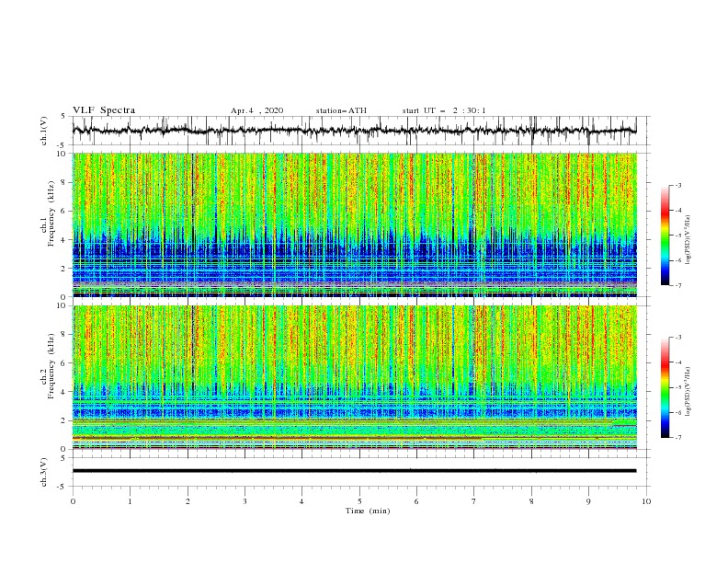The height and width of the screenshot is (563, 728).
Task: Click the ch.2 spectrogram image area
Action: [354, 377]
